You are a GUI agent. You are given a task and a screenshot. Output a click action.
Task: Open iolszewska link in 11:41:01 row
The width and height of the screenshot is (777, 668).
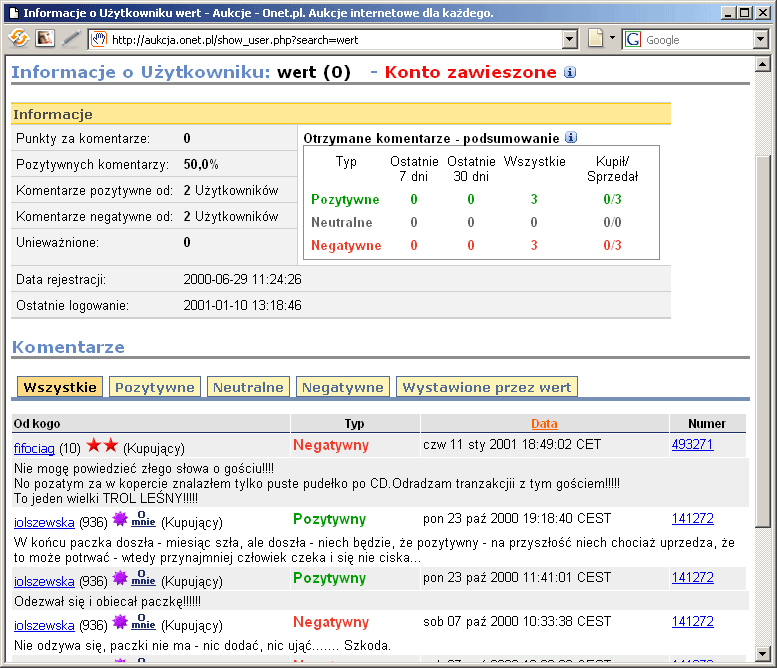click(x=44, y=581)
